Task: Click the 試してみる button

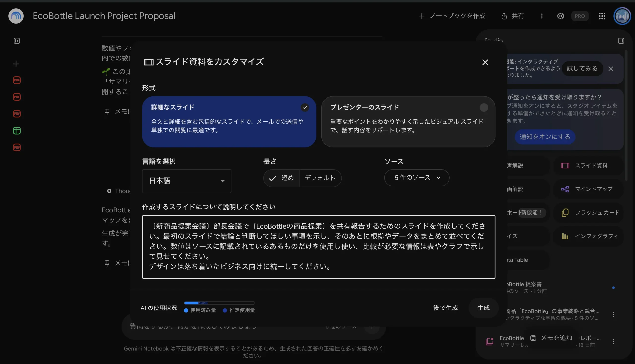Action: click(x=582, y=68)
